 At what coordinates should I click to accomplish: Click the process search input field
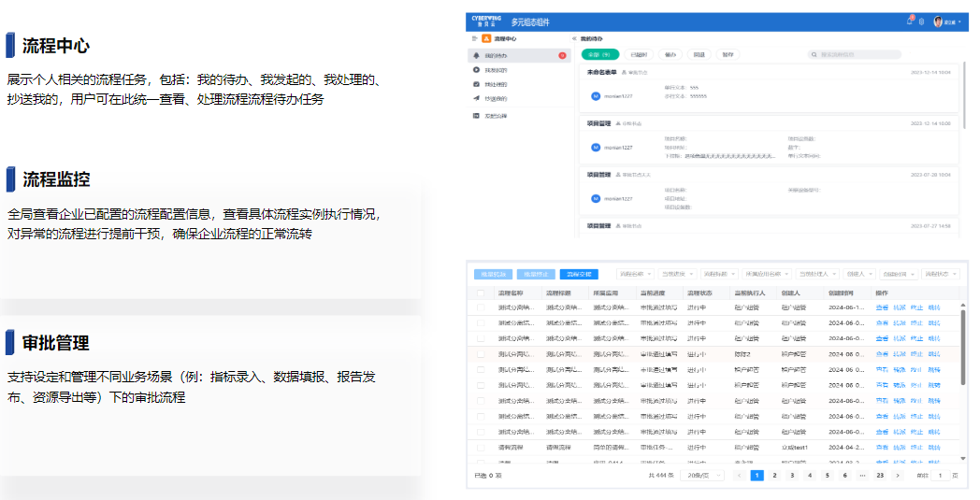[x=858, y=55]
